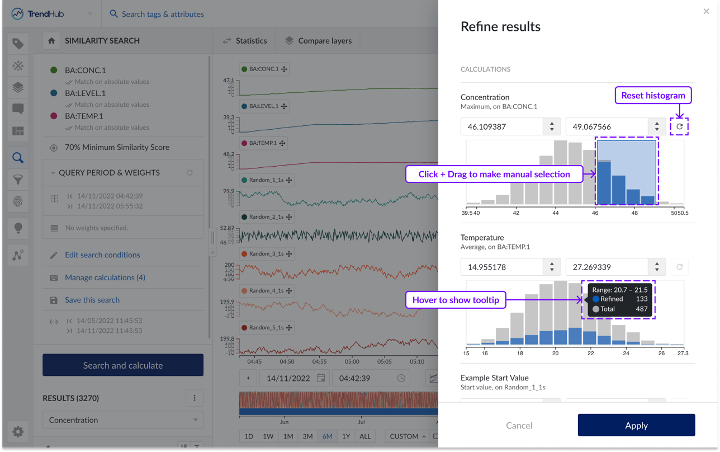Open the filter funnel sidebar icon
Viewport: 720px width, 452px height.
tap(18, 180)
